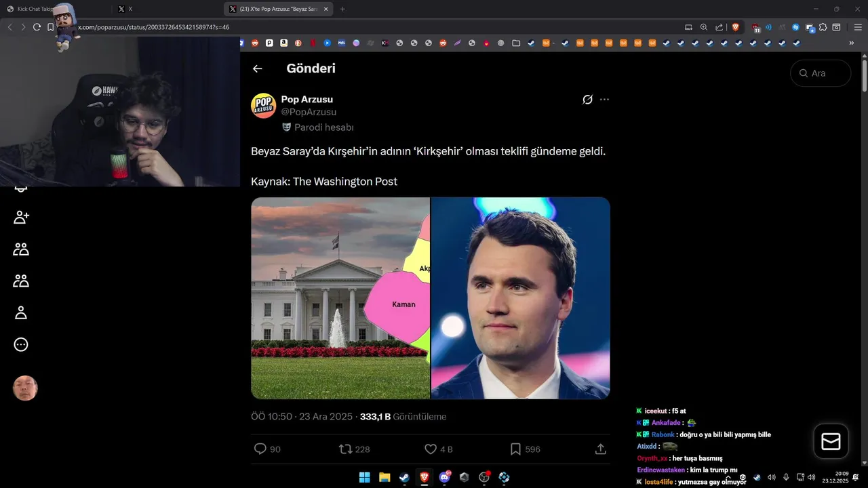Click the Ara search field
The height and width of the screenshot is (488, 868).
pyautogui.click(x=821, y=73)
